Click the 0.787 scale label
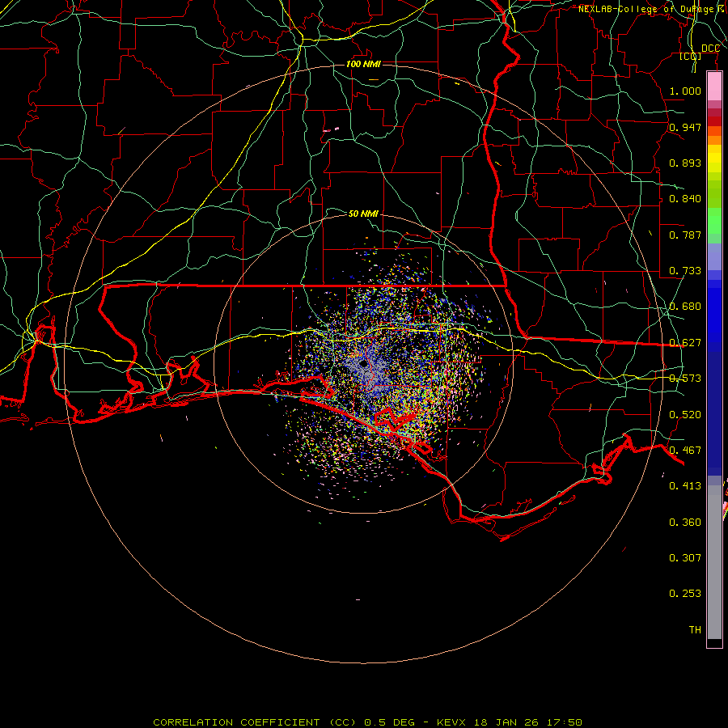 (x=685, y=235)
